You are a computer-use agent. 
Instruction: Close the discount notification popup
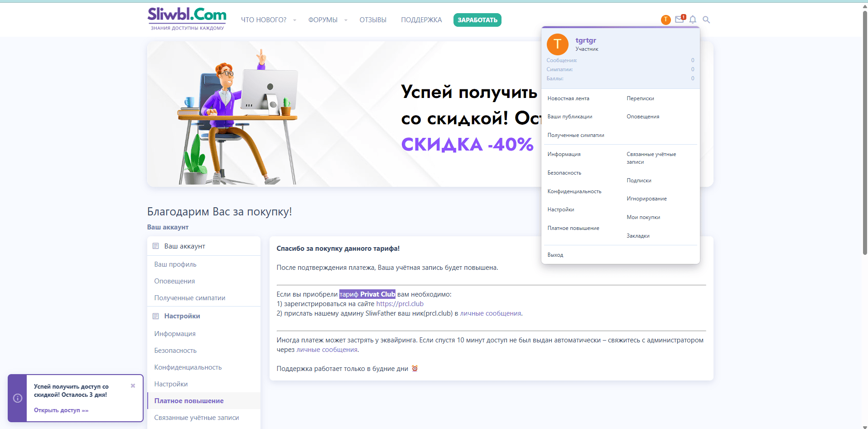tap(133, 386)
